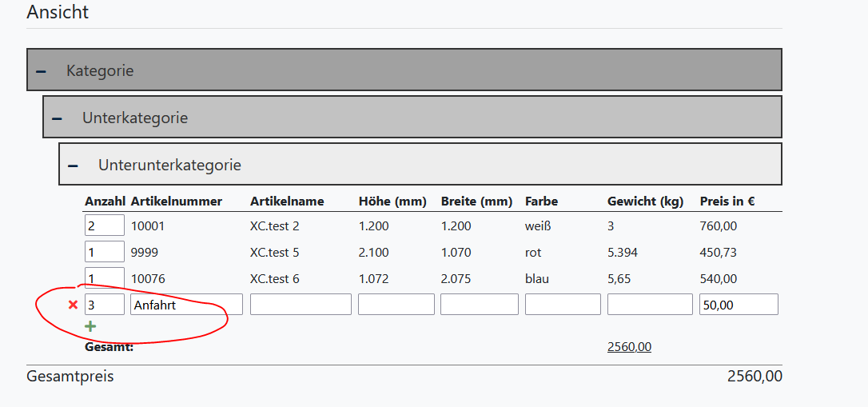This screenshot has width=868, height=407.
Task: Click the empty Höhe input field
Action: 396,305
